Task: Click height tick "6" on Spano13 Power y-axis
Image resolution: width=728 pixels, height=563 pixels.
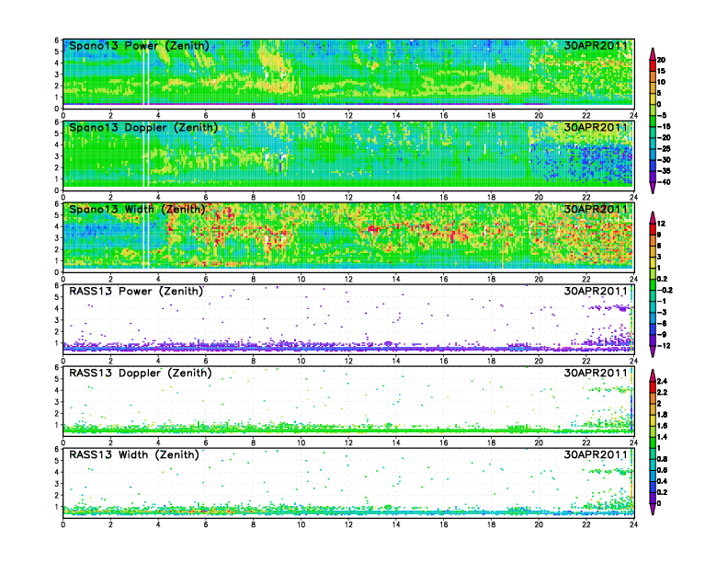Action: coord(57,40)
